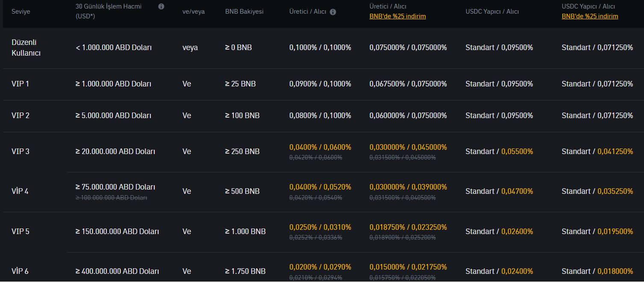The width and height of the screenshot is (644, 282).
Task: Click the Standart / 0,02400% USDC cell
Action: 499,271
